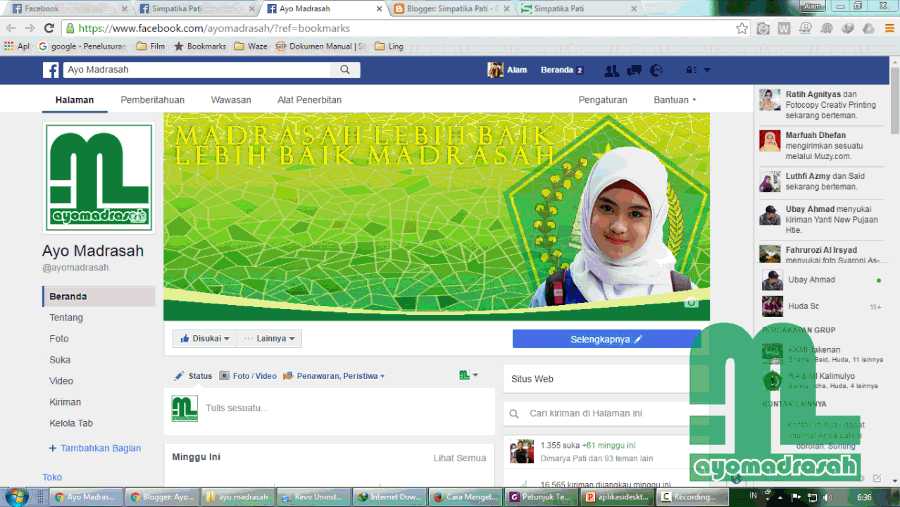
Task: Switch to the Wawasan tab
Action: pos(231,100)
